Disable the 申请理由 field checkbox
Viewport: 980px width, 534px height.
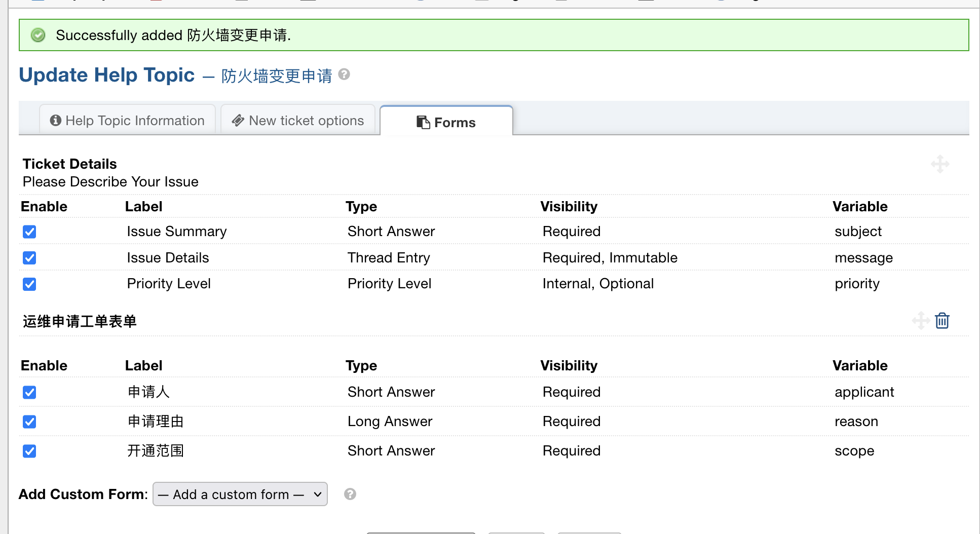29,422
